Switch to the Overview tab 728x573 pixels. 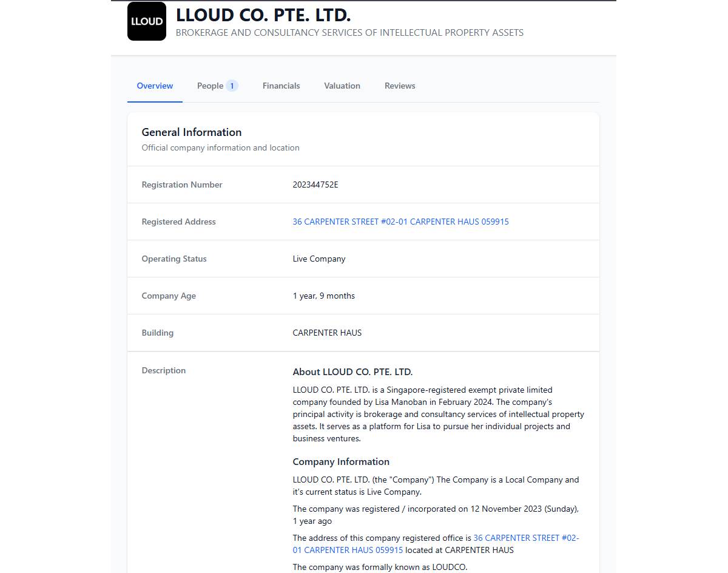155,86
